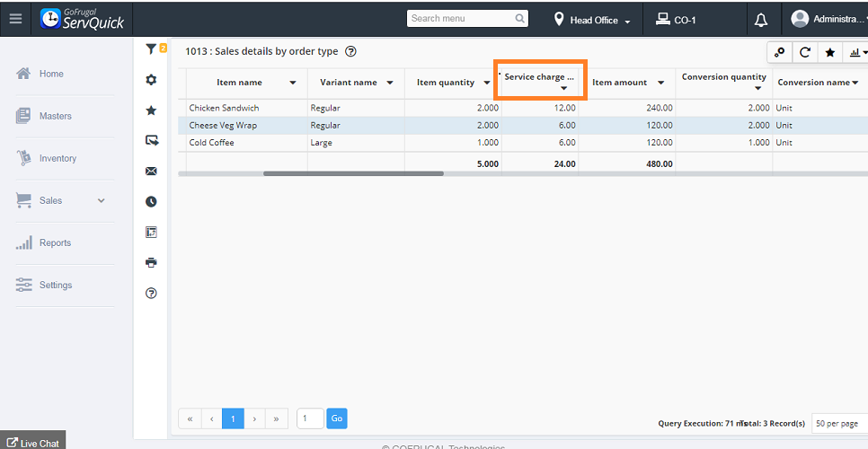This screenshot has width=868, height=449.
Task: Open Service charge column dropdown
Action: click(563, 89)
